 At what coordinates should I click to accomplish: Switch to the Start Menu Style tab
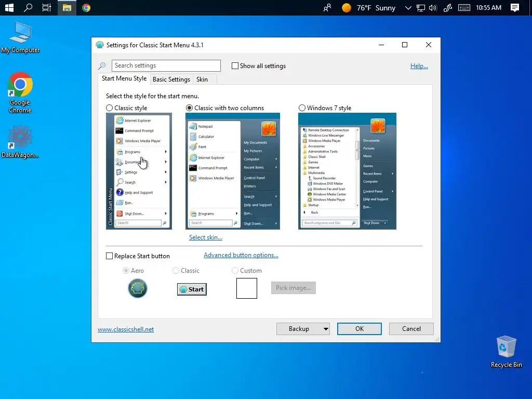pos(124,78)
